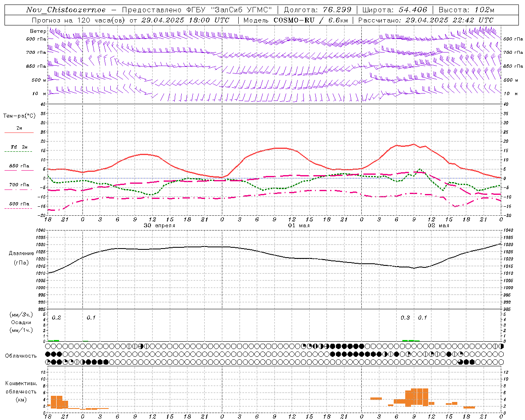The width and height of the screenshot is (525, 420).
Task: Click the (гПа) unit label under Давление
Action: [21, 262]
